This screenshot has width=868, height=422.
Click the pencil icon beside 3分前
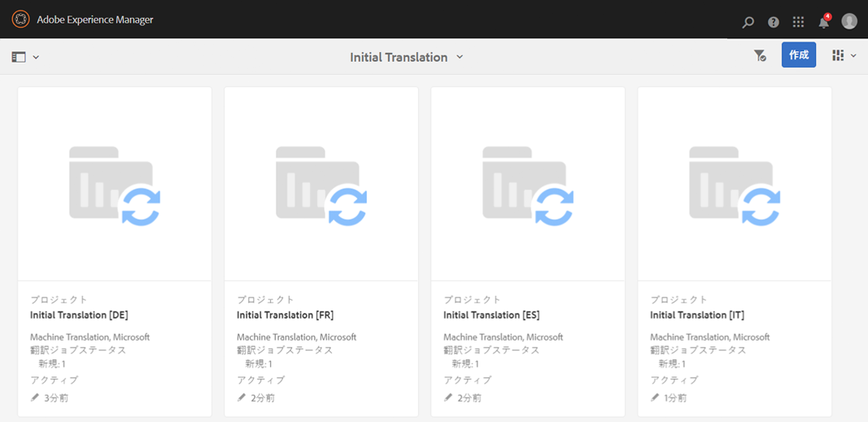point(35,397)
